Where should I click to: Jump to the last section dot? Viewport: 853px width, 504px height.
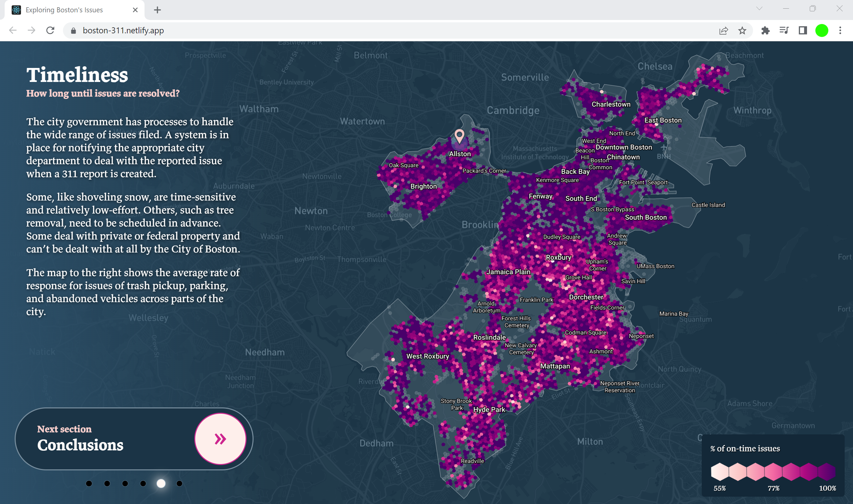point(179,483)
